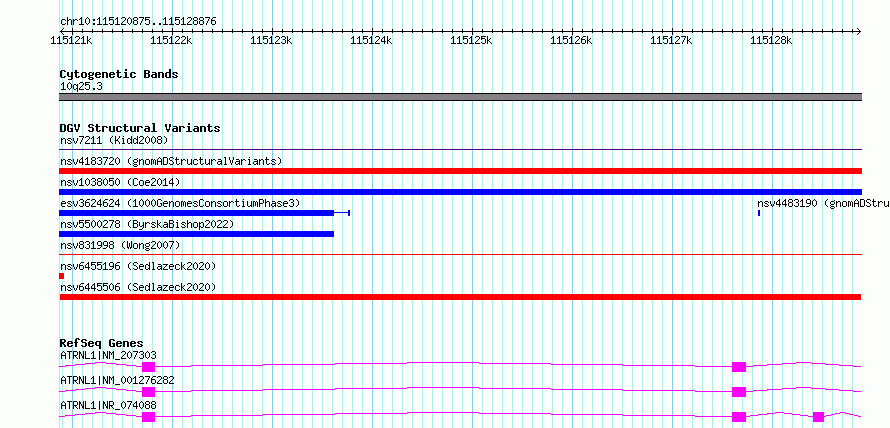Viewport: 890px width, 428px height.
Task: Click the 10q25.3 band label
Action: point(81,87)
